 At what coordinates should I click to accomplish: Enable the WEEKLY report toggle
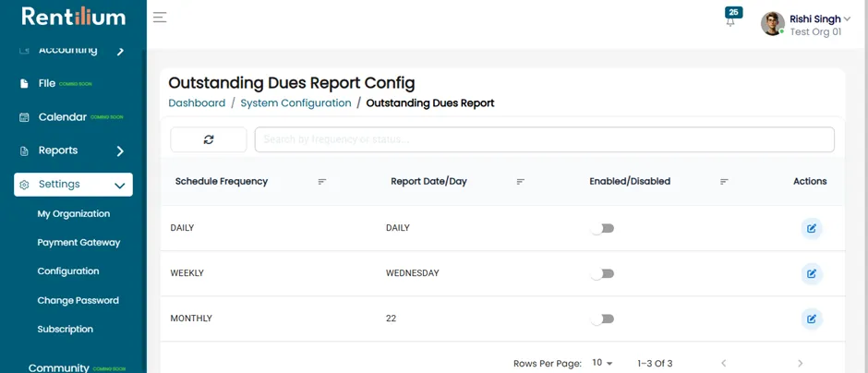coord(602,274)
